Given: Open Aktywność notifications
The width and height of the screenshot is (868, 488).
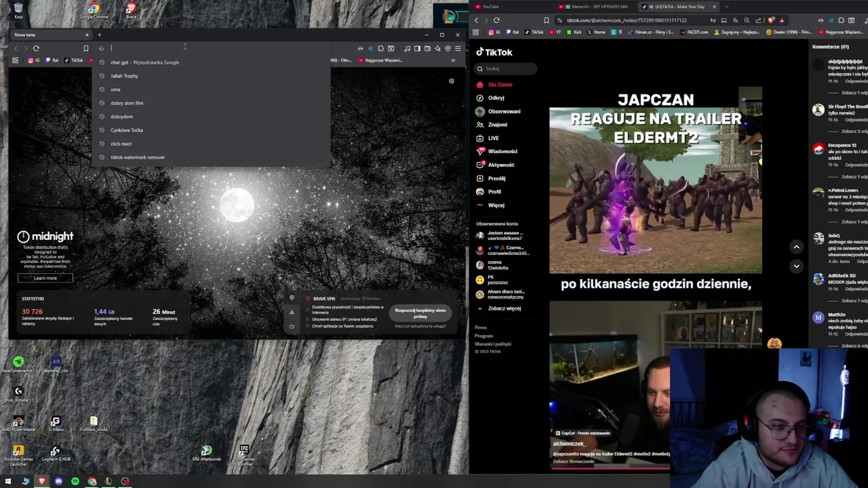Looking at the screenshot, I should (x=495, y=165).
